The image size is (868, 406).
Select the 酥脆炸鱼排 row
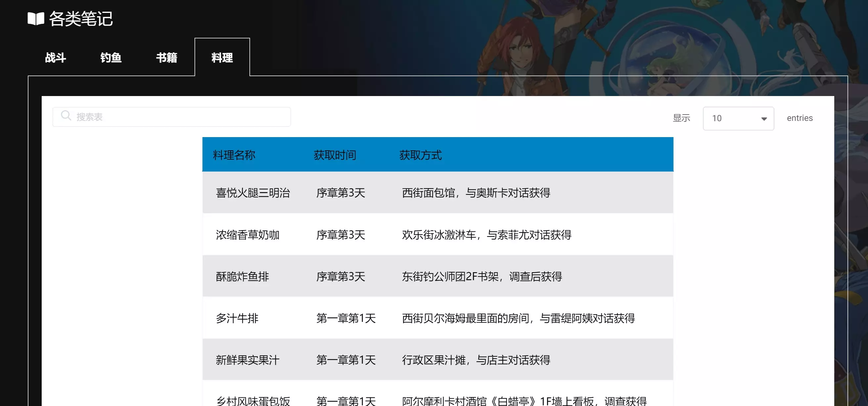(x=242, y=277)
